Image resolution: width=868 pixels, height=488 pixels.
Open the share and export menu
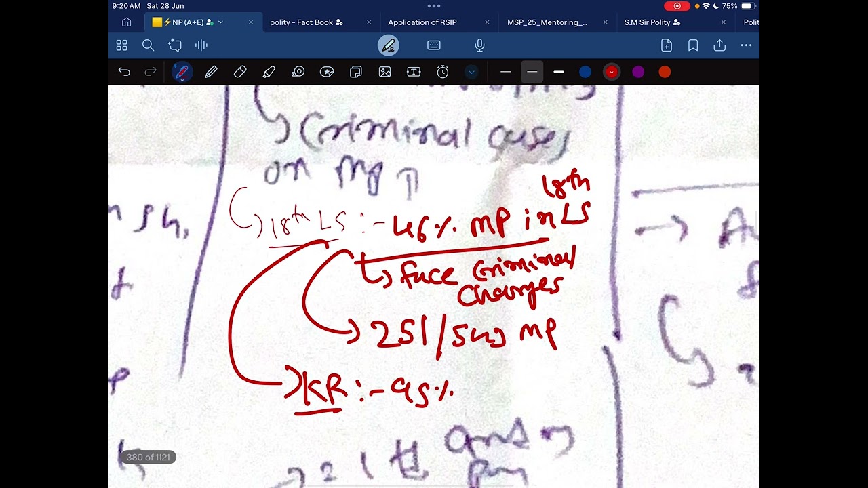(719, 45)
